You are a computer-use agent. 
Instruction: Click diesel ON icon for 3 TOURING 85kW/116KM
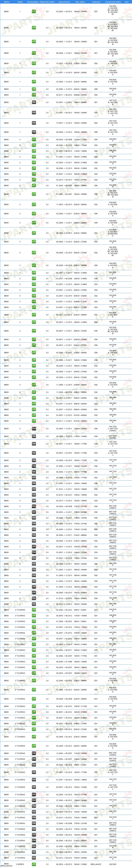pyautogui.click(x=34, y=806)
